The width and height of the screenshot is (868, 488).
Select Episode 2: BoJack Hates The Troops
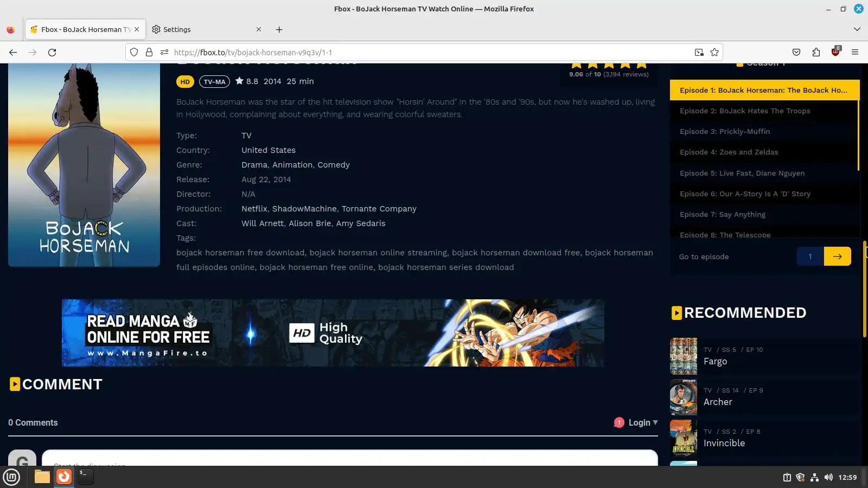[764, 111]
